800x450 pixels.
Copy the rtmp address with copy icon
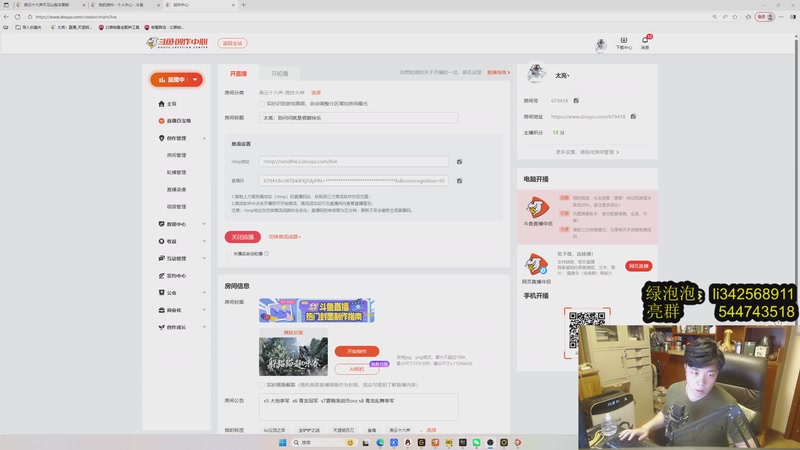click(459, 162)
